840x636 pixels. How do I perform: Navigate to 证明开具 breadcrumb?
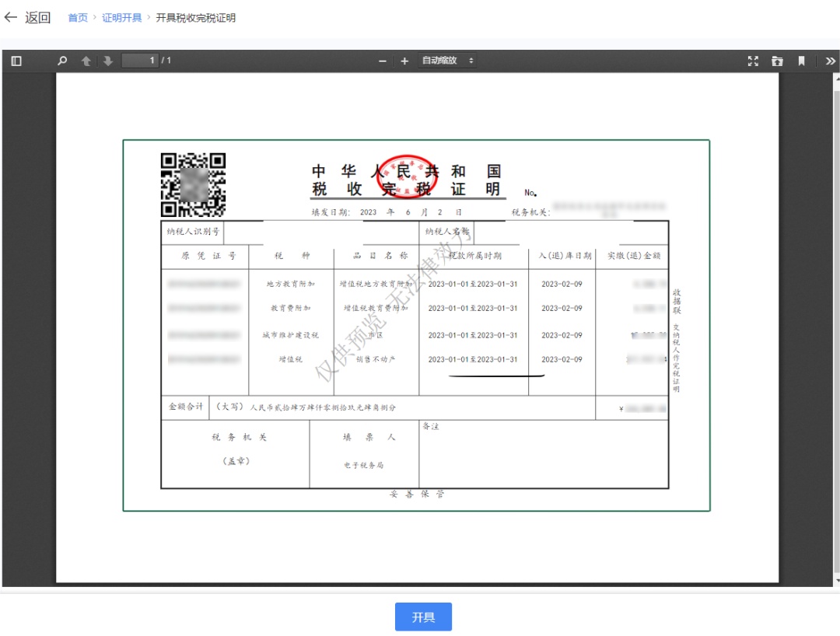pos(122,18)
